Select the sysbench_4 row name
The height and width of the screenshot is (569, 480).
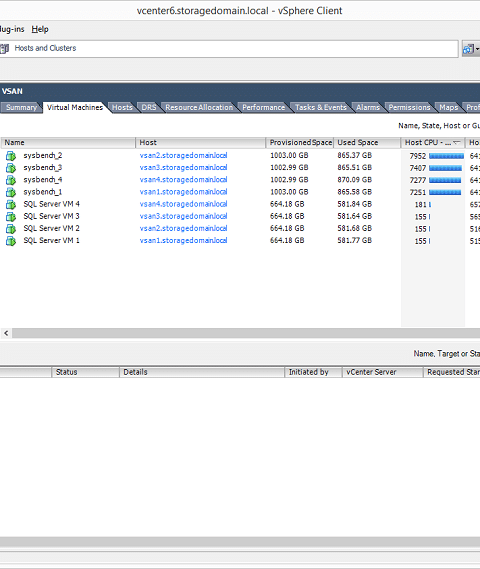coord(43,180)
